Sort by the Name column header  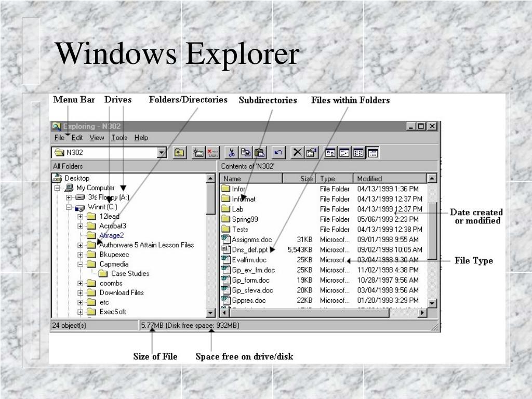[x=251, y=179]
